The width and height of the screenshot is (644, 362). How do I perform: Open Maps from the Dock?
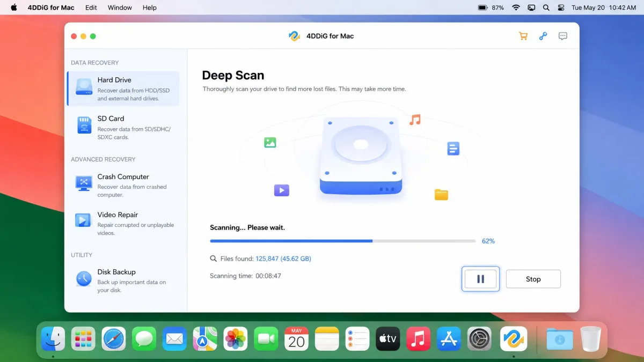pos(205,339)
